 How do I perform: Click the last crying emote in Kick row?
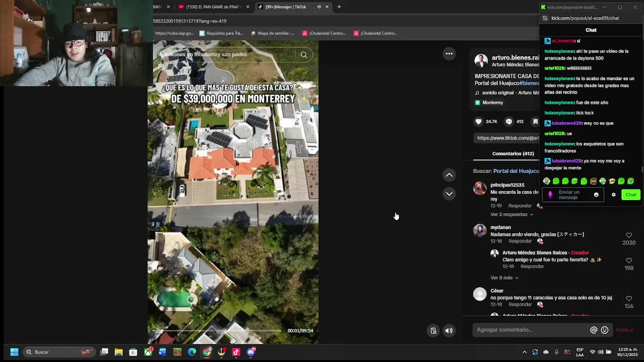(x=630, y=181)
